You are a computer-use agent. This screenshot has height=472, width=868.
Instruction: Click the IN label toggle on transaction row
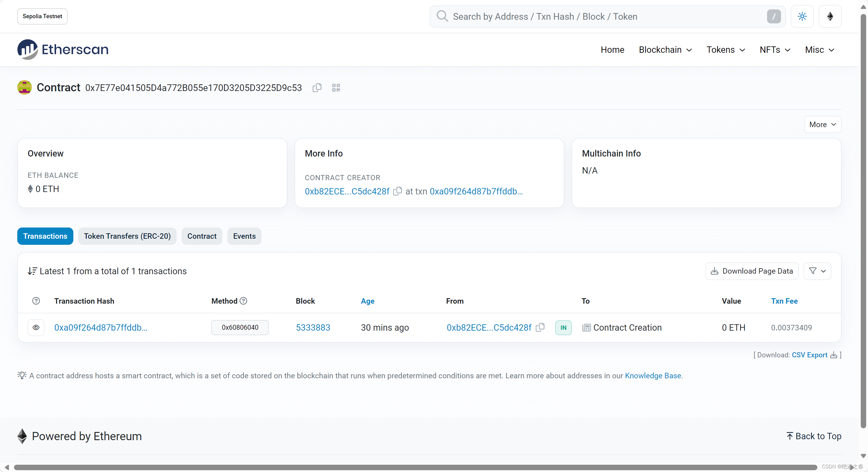563,327
